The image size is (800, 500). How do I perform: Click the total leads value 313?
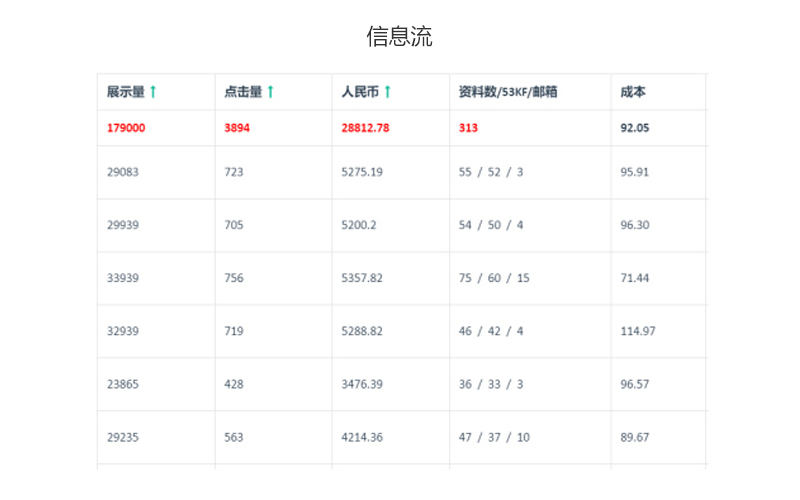point(469,128)
